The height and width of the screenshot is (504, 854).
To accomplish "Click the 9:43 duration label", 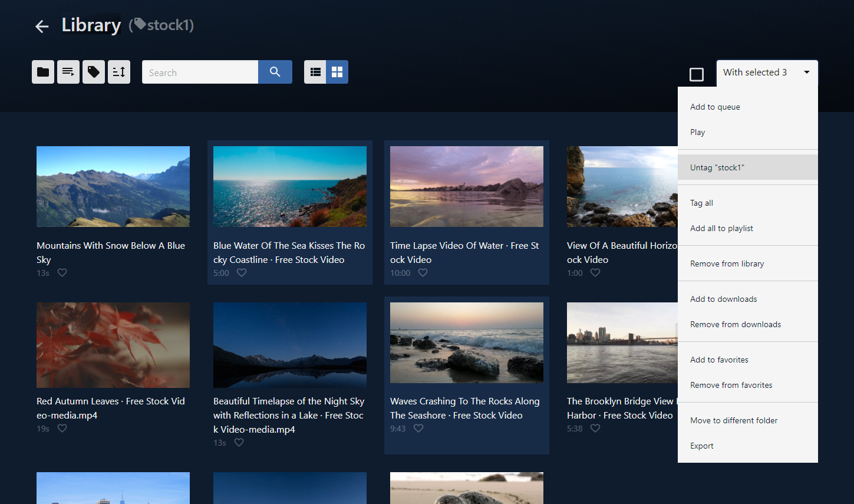I will (398, 429).
